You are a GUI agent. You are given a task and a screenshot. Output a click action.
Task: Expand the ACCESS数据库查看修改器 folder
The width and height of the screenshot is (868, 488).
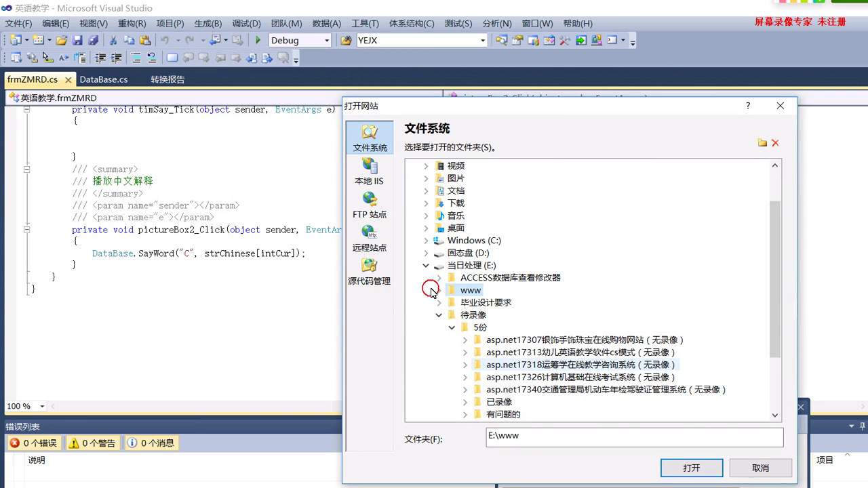439,278
